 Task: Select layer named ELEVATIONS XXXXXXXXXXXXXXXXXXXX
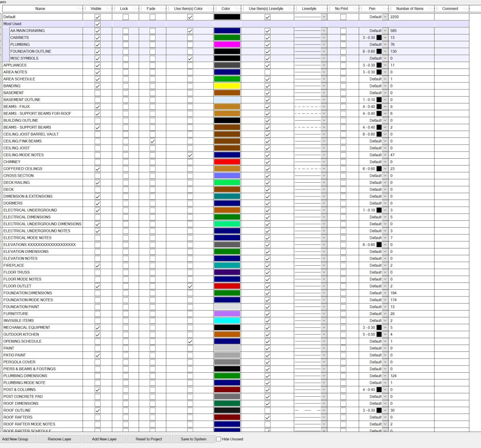40,244
